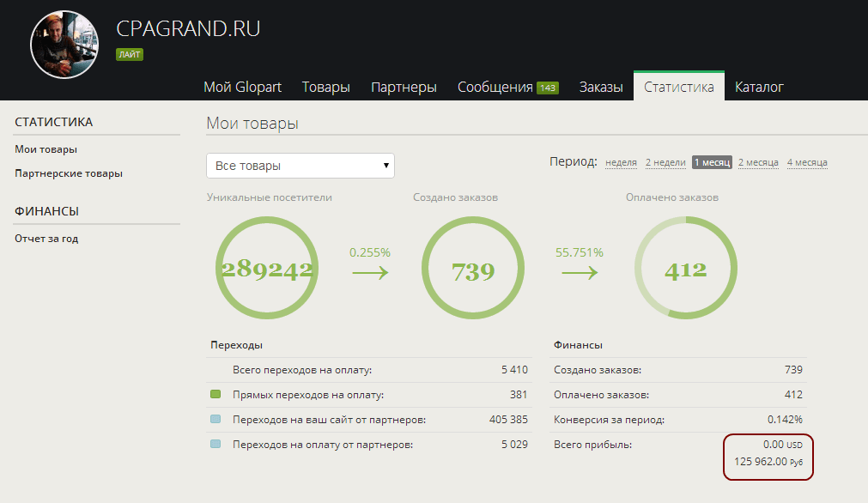Open Мои товары in the sidebar
The width and height of the screenshot is (868, 503).
click(46, 149)
